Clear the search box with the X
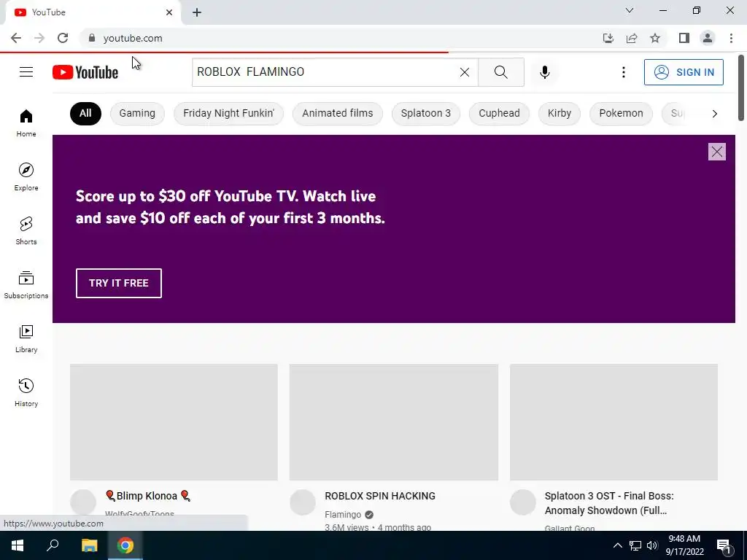This screenshot has height=560, width=747. 465,72
